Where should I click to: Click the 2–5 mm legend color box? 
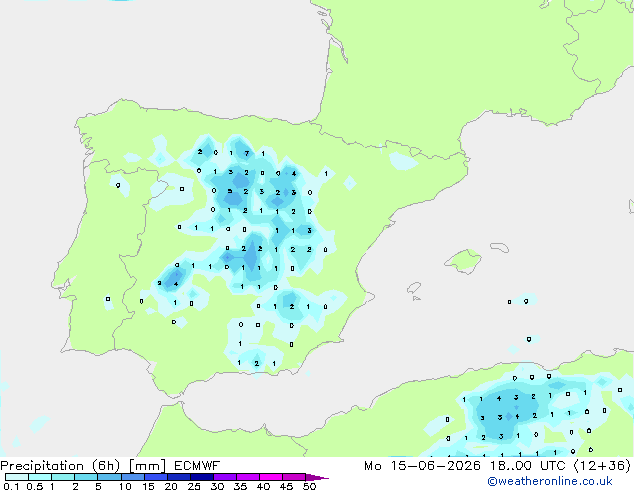(86, 477)
